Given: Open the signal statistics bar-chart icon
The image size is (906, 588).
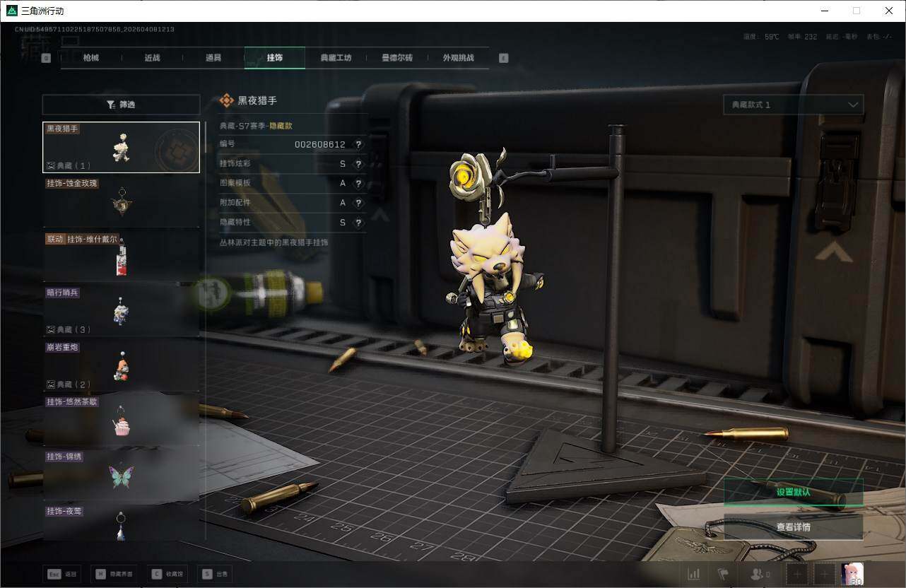Looking at the screenshot, I should click(694, 574).
